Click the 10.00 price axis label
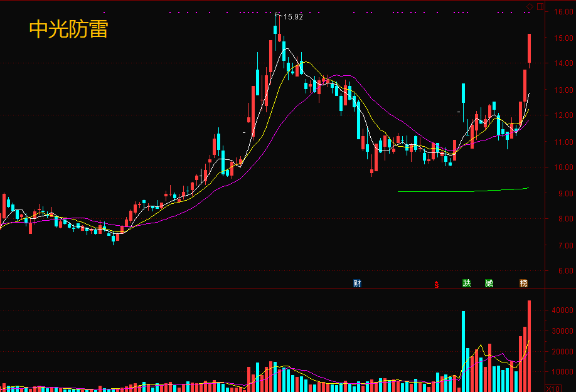The width and height of the screenshot is (576, 392). click(x=562, y=167)
